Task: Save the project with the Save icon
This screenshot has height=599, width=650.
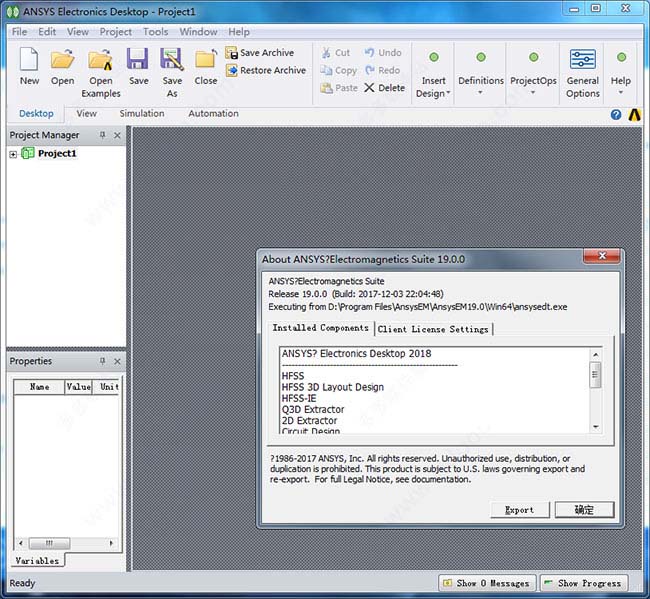Action: point(138,59)
